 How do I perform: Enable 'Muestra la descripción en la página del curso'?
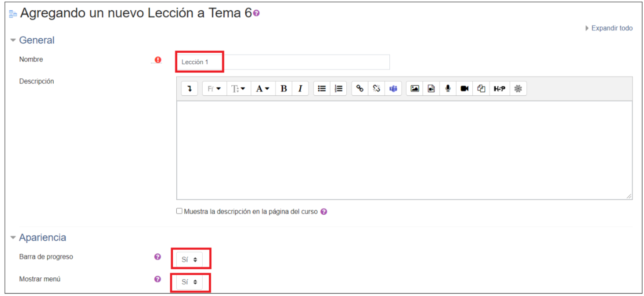click(x=179, y=211)
